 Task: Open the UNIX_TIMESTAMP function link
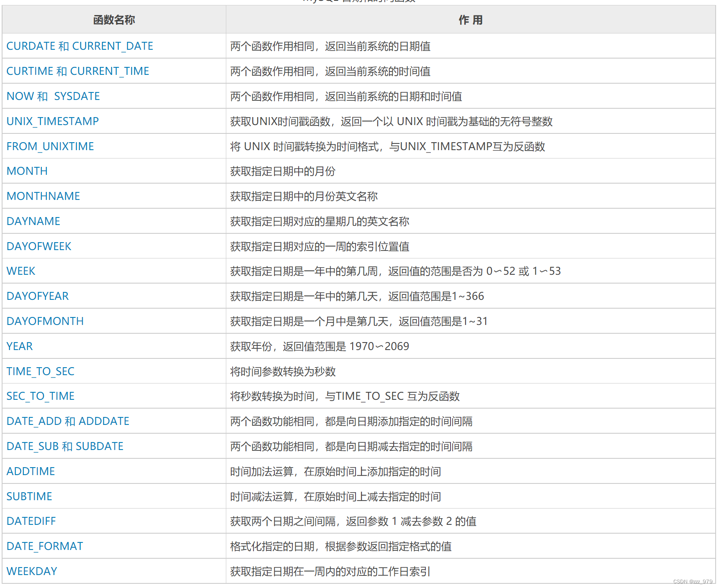click(x=53, y=121)
